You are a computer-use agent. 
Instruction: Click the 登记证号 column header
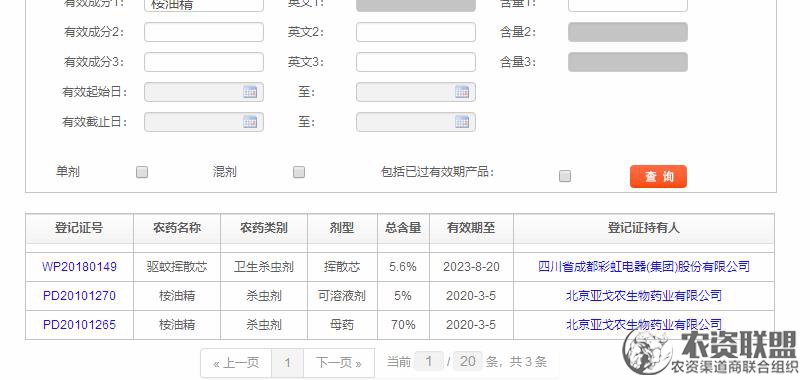(80, 228)
